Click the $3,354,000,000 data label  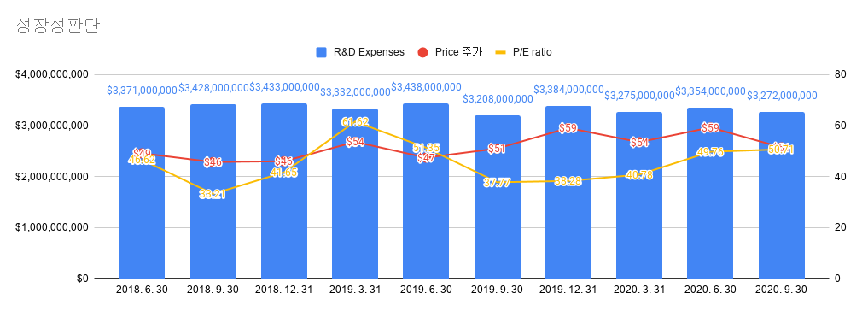(x=711, y=91)
